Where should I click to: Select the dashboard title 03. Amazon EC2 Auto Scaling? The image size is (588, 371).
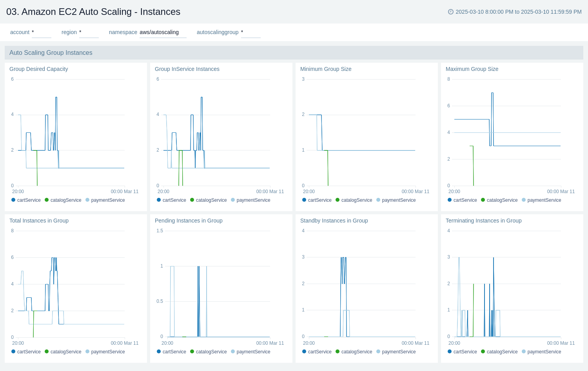[93, 12]
